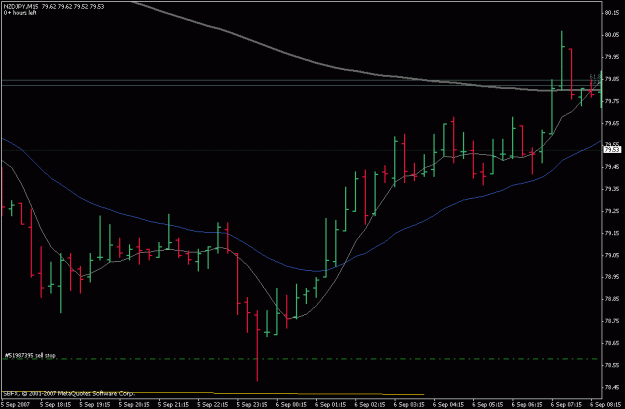Click the '6 Sep 04:15' time label
This screenshot has width=625, height=409.
pyautogui.click(x=449, y=405)
